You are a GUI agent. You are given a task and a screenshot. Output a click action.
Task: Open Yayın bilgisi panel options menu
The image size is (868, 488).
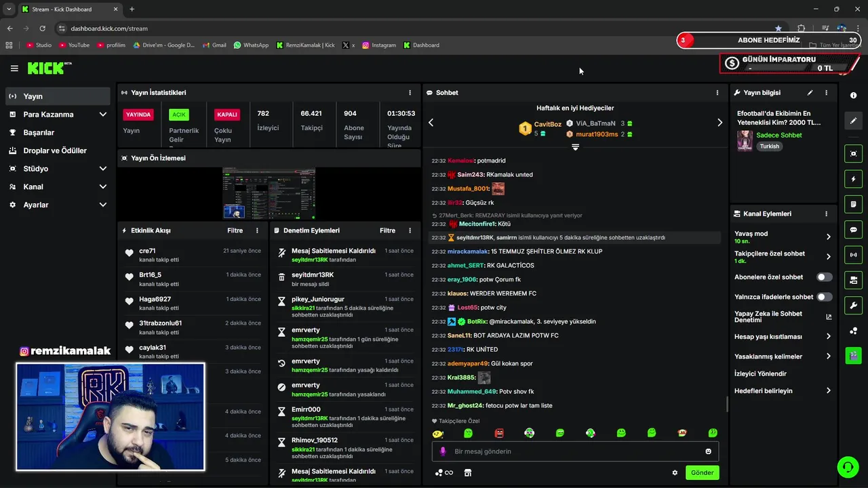[826, 93]
